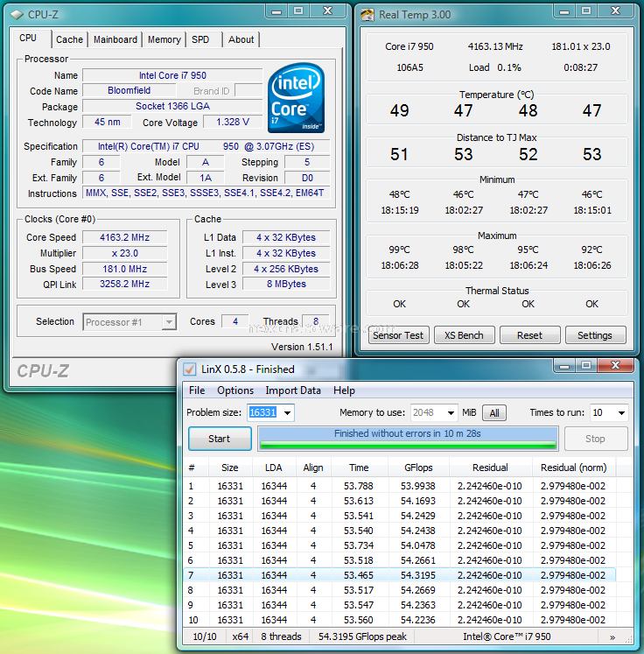Image resolution: width=644 pixels, height=654 pixels.
Task: Click the Residual (norm) column header
Action: [x=573, y=468]
